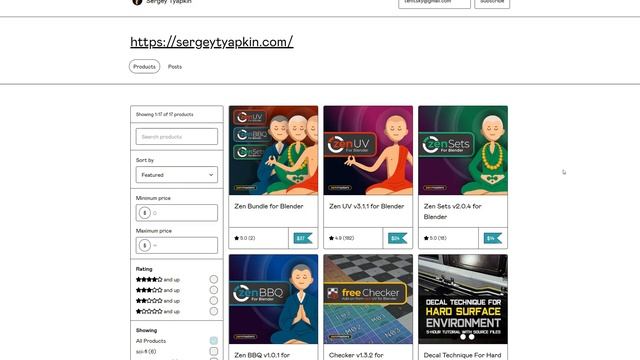The image size is (640, 360).
Task: Switch to the Products tab
Action: click(144, 67)
